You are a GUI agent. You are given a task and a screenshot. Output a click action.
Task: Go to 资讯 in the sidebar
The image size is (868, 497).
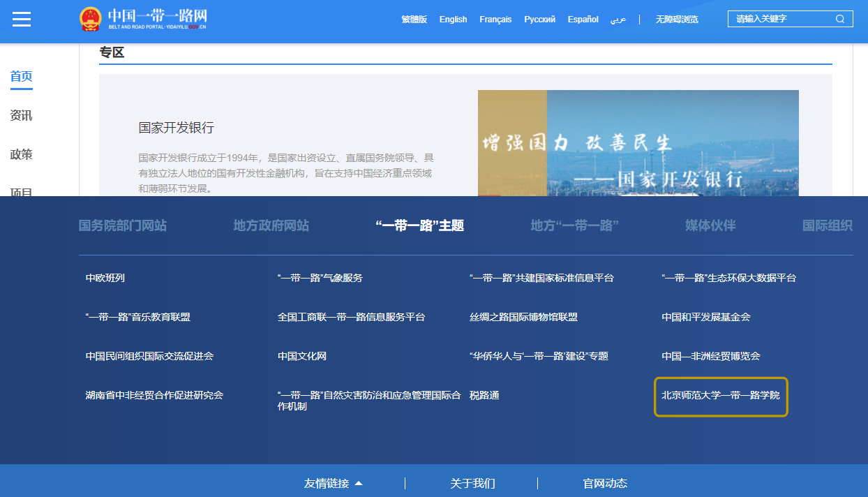point(22,116)
